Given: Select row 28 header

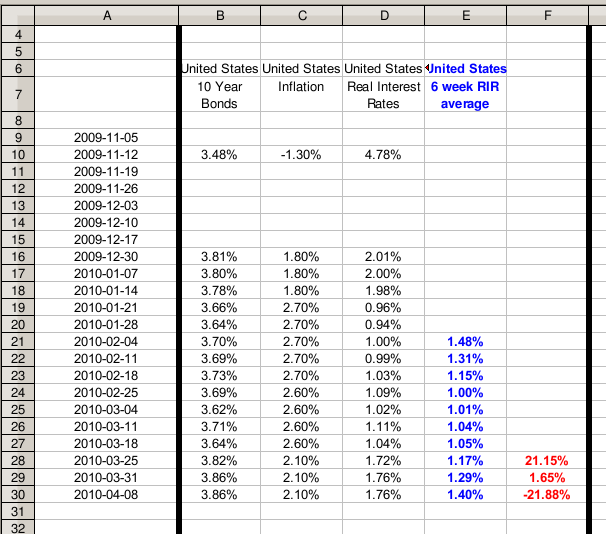Looking at the screenshot, I should click(x=18, y=461).
